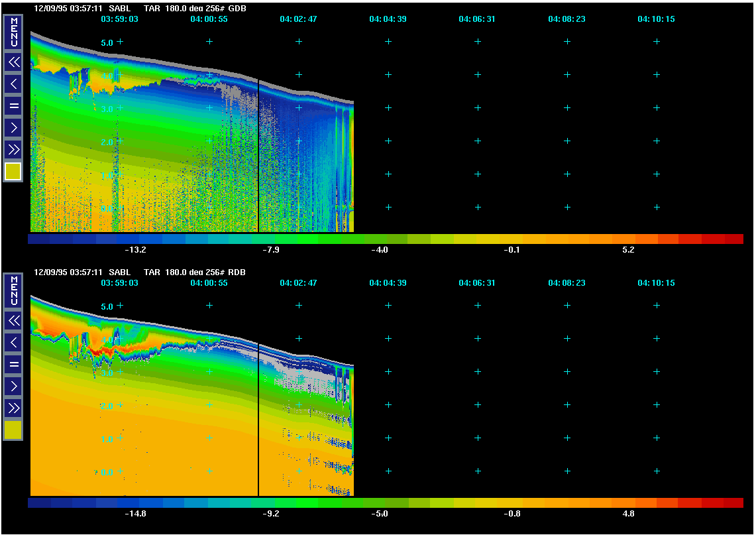Click the RDB color scale near -9.2
The image size is (756, 537).
[x=272, y=503]
